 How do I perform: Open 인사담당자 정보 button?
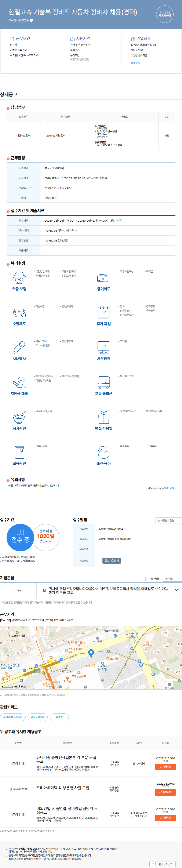click(168, 520)
